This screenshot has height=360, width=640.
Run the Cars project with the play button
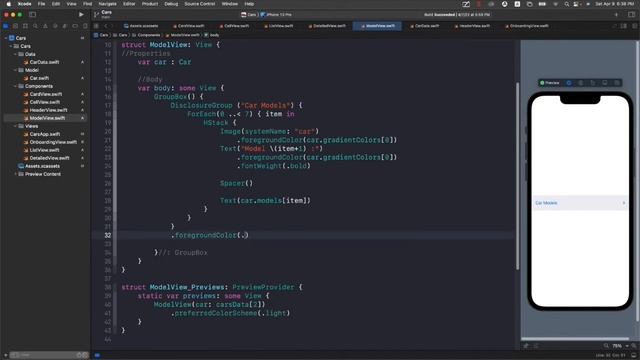point(81,14)
